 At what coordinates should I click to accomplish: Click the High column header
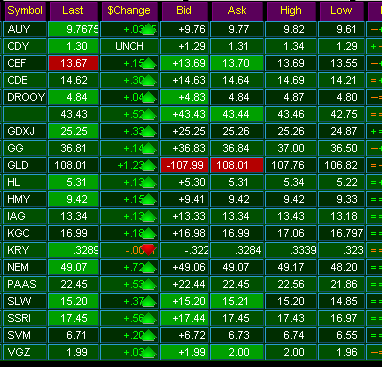coord(291,11)
